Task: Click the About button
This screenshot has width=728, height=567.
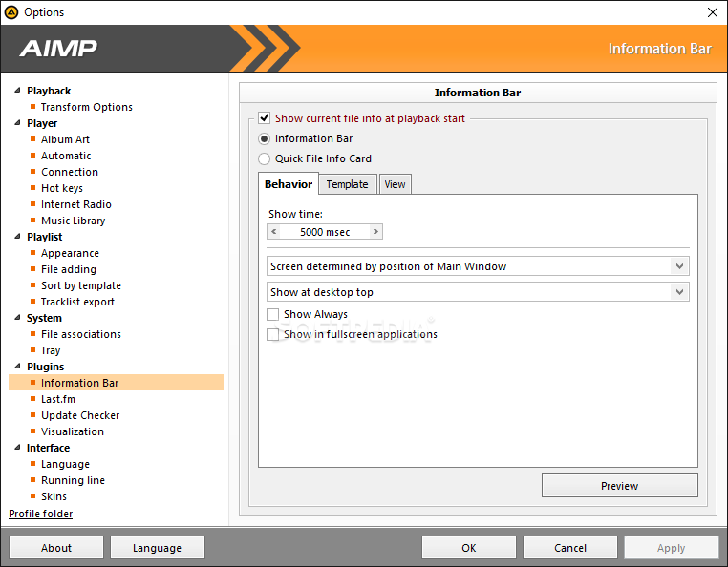Action: coord(56,548)
